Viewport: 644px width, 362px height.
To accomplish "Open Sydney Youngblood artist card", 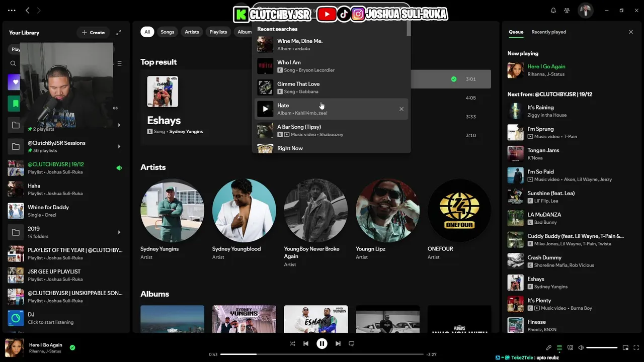I will [244, 220].
